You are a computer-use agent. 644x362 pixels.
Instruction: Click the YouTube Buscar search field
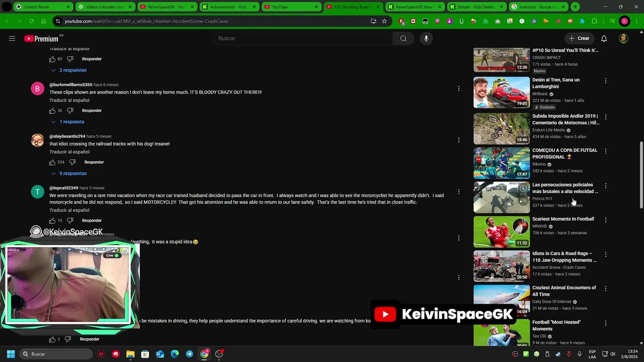(303, 39)
